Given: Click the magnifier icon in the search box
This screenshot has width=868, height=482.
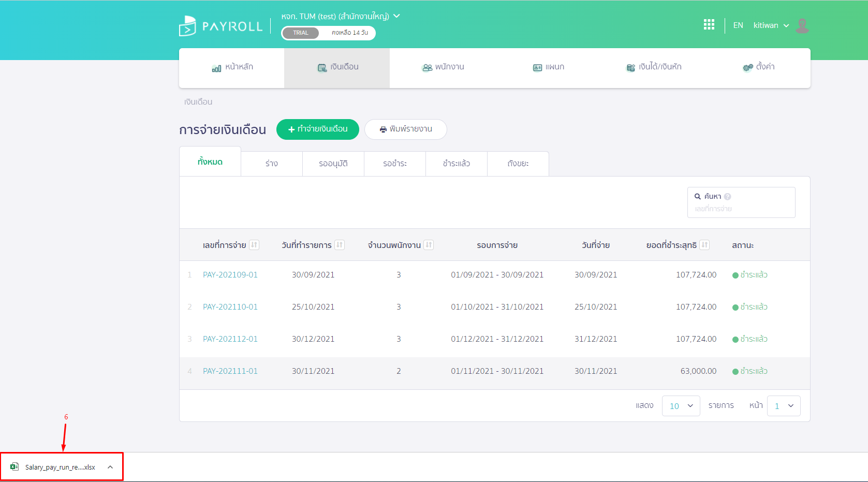Looking at the screenshot, I should 698,196.
